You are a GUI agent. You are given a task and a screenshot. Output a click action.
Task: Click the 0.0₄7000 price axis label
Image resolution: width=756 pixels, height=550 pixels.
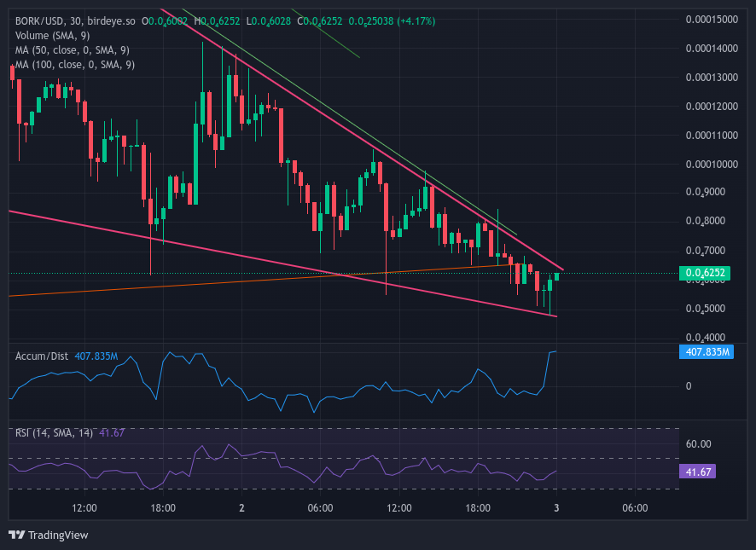[x=706, y=251]
